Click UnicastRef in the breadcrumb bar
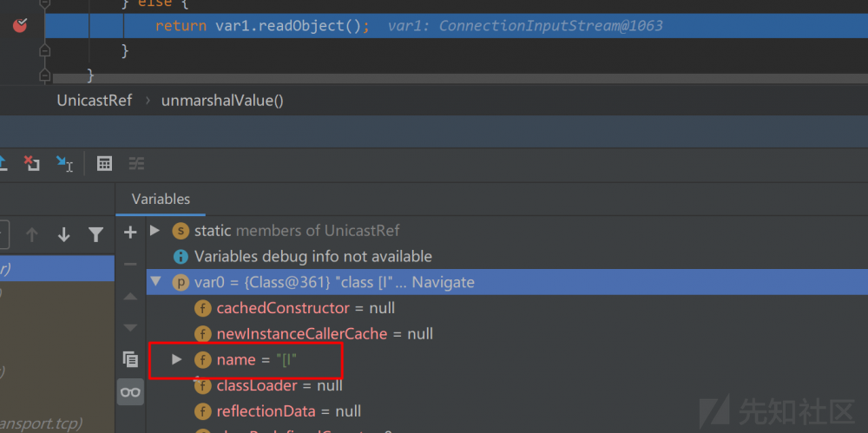The width and height of the screenshot is (868, 433). coord(94,100)
